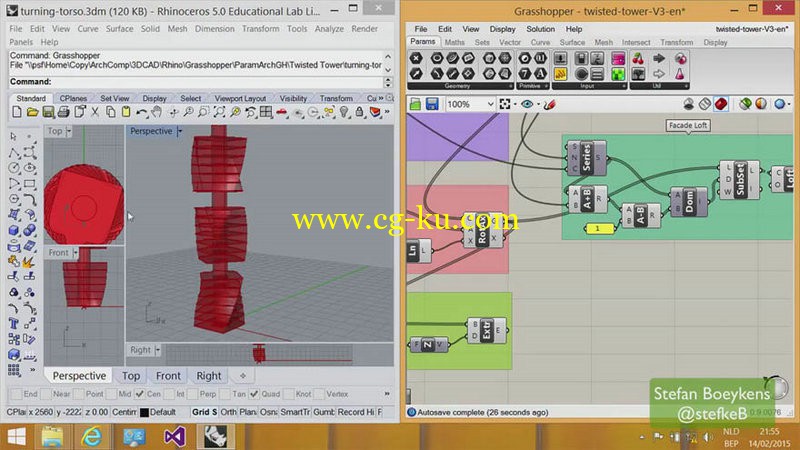
Task: Click the Gumball status bar button
Action: [x=323, y=412]
